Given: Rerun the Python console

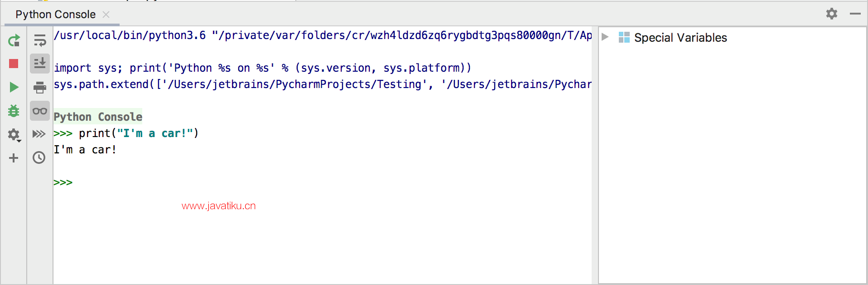Looking at the screenshot, I should (x=14, y=40).
